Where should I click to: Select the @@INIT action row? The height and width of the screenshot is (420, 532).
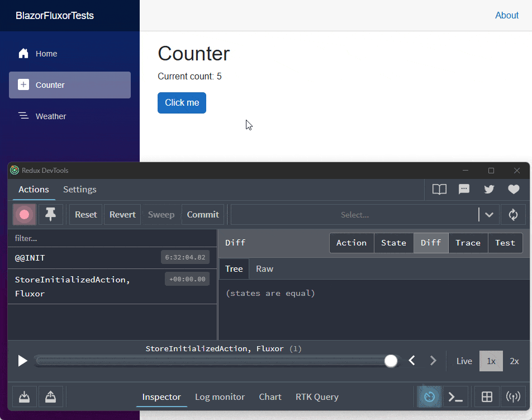pyautogui.click(x=112, y=258)
